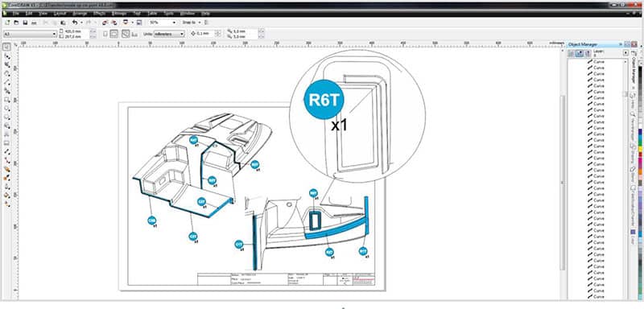
Task: Select the Ellipse tool in the toolbox
Action: pyautogui.click(x=7, y=109)
